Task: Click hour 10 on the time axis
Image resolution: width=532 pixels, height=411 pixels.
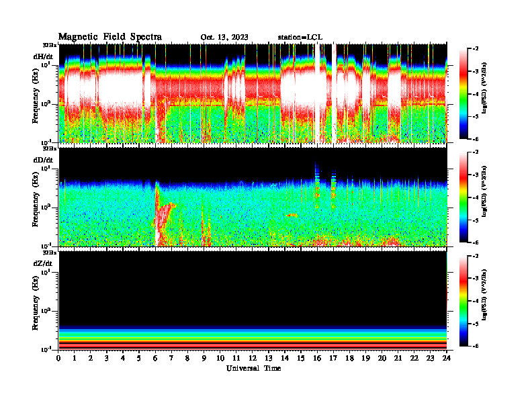Action: (220, 358)
